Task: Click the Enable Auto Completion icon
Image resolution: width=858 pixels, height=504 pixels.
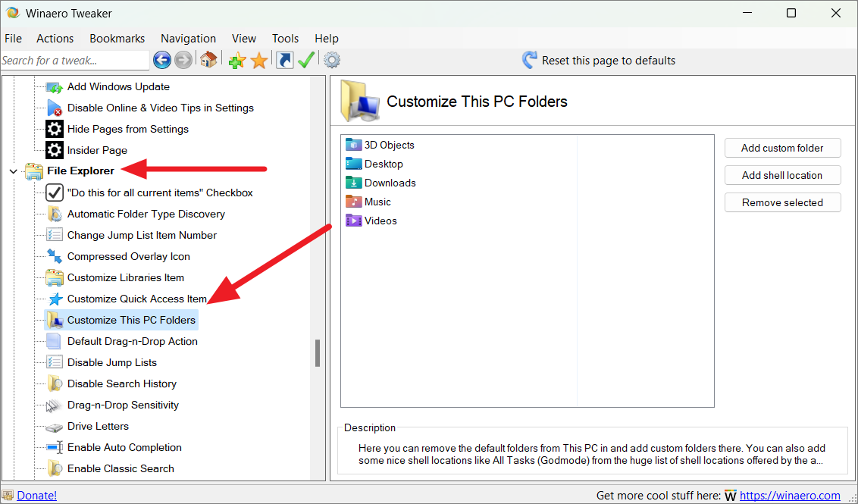Action: click(55, 447)
